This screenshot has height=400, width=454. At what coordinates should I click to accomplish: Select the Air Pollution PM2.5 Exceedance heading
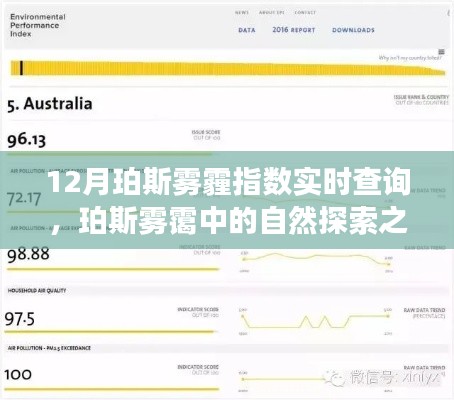point(49,348)
